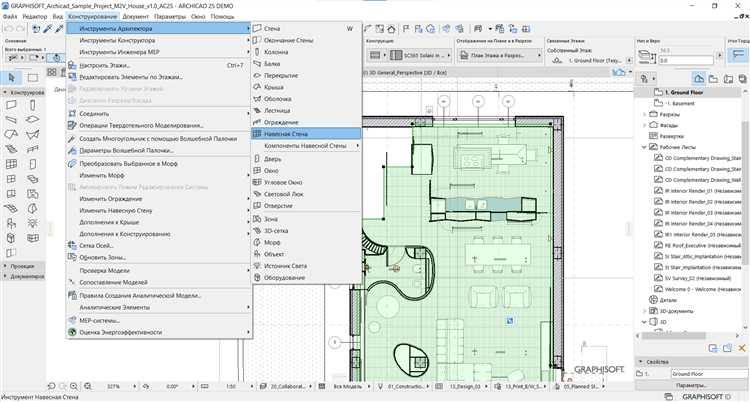Image resolution: width=750 pixels, height=402 pixels.
Task: Open Компоненты Навесной Стены submenu
Action: tap(306, 145)
